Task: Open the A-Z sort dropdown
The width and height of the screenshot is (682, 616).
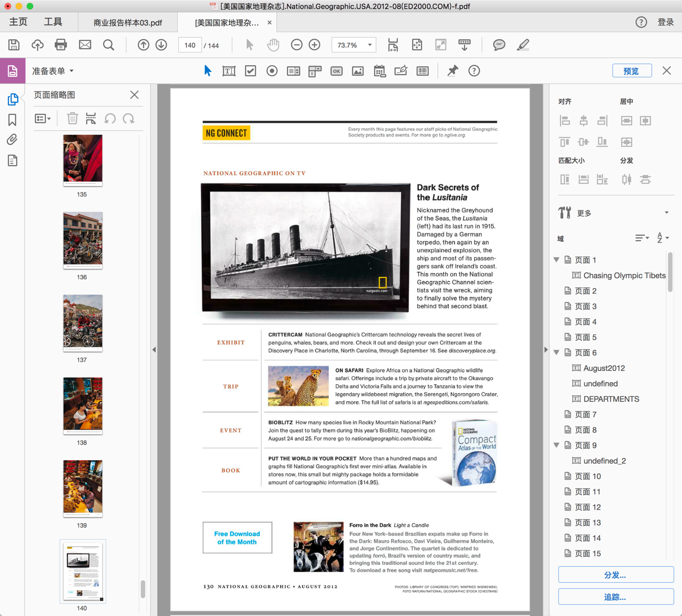Action: tap(663, 238)
